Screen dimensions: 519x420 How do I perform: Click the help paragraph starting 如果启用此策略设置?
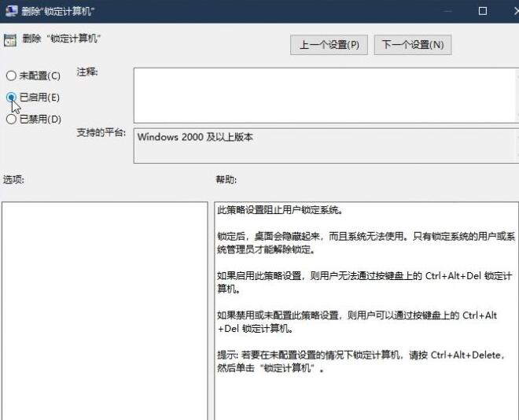[365, 282]
